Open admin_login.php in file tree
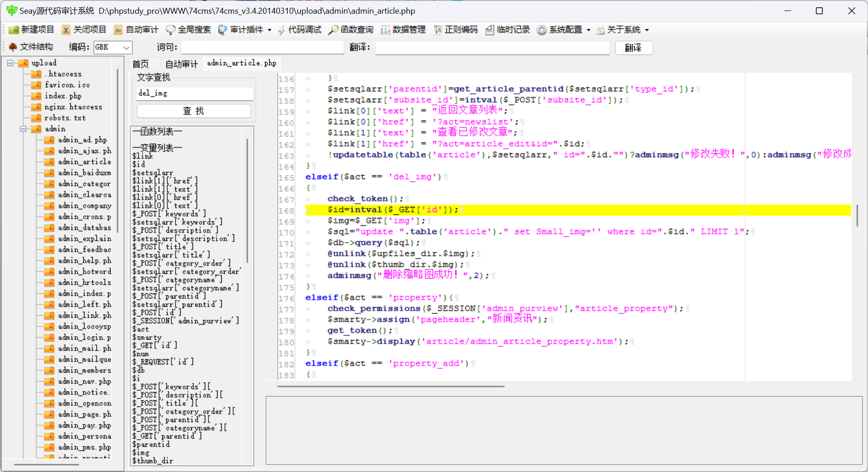Screen dimensions: 868x472 (85, 338)
